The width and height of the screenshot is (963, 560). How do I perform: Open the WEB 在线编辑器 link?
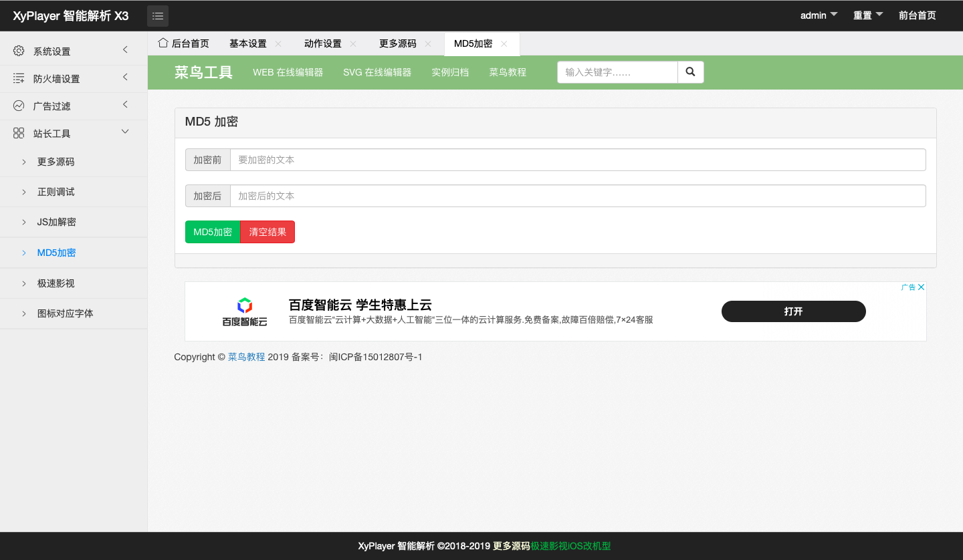(x=288, y=72)
